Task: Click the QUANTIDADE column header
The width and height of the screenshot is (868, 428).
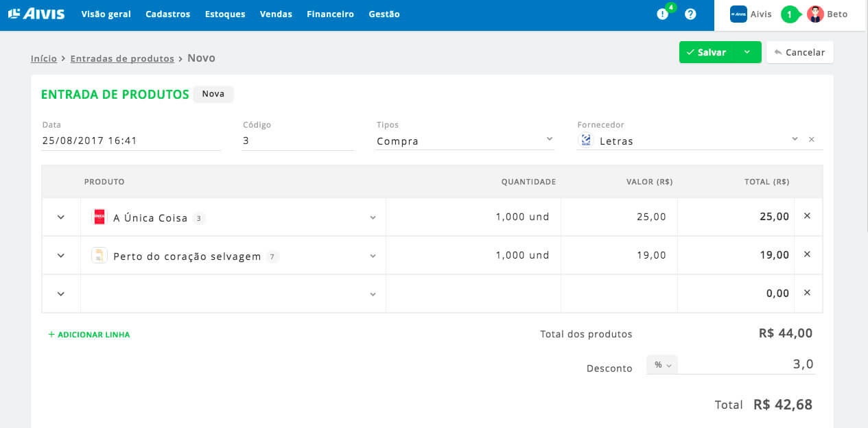Action: 528,182
